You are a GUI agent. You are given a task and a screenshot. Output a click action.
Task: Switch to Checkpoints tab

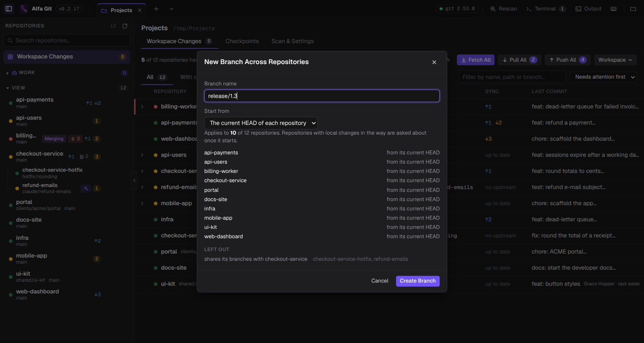pos(242,41)
